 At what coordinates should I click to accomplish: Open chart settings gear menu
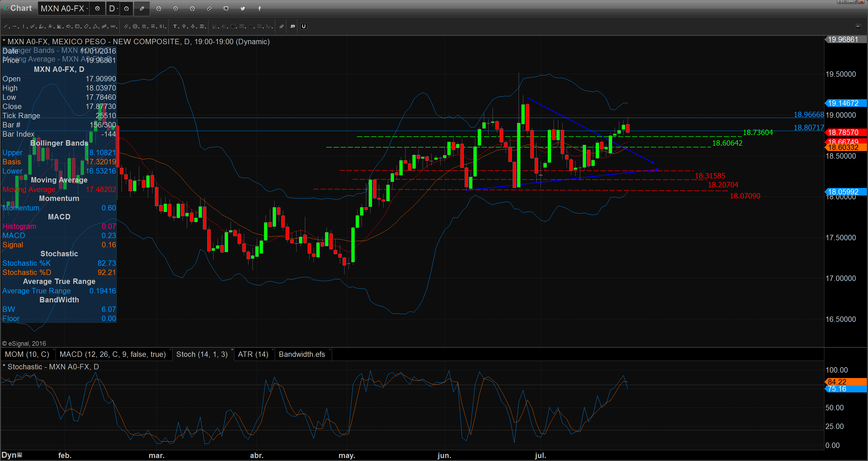(97, 9)
